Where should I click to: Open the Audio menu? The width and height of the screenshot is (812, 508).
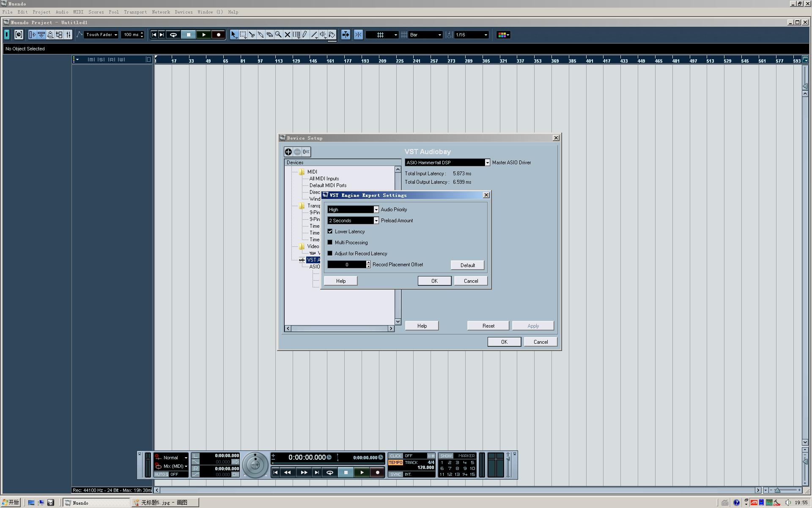(62, 12)
